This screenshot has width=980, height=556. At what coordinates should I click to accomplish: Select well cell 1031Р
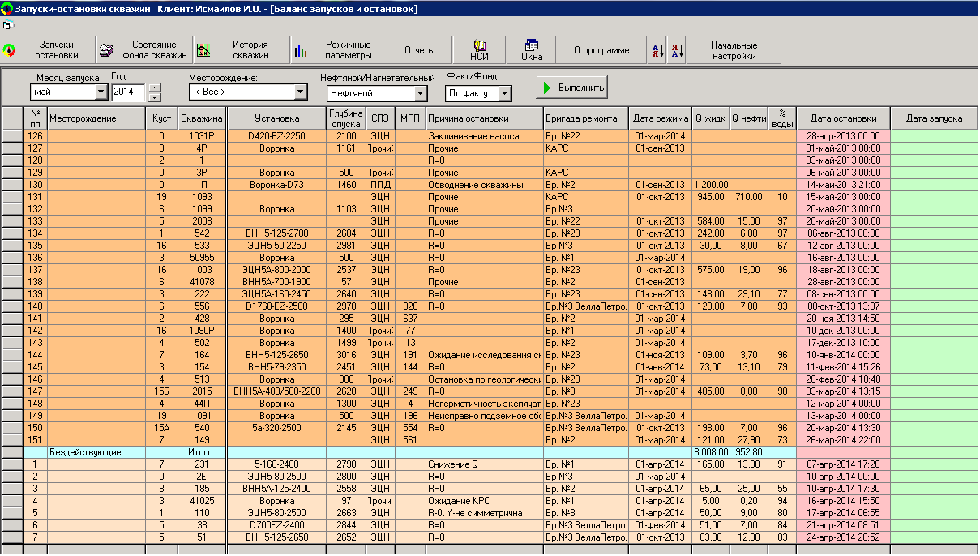tap(201, 136)
